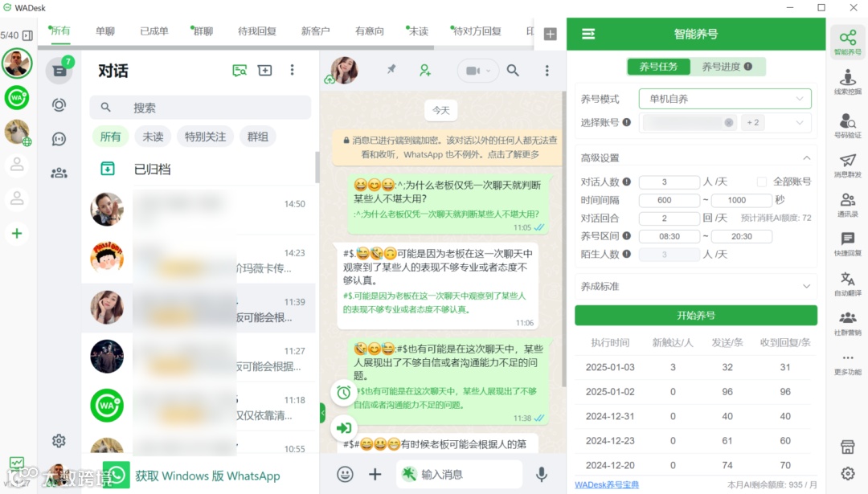Click the 搜索 chat search field
The image size is (868, 494).
200,108
